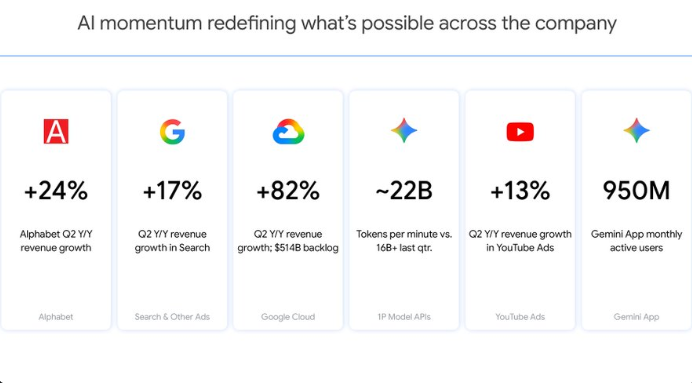Click the Gemini star icon above 950M
The image size is (692, 383).
[636, 130]
